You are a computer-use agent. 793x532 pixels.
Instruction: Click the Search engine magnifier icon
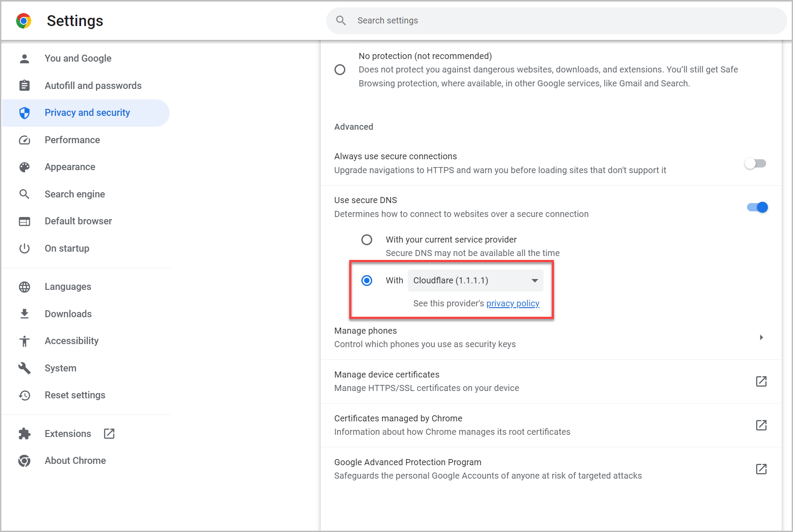point(25,194)
